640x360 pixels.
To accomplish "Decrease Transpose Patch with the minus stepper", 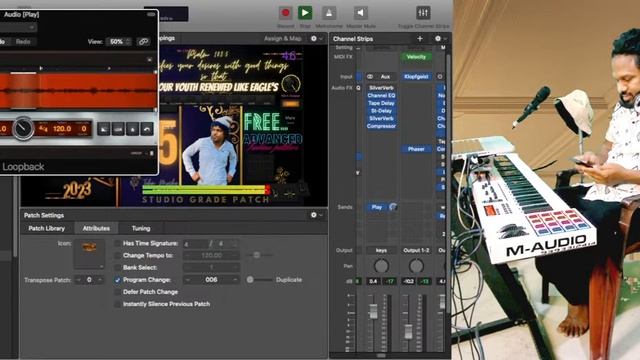I will (78, 280).
